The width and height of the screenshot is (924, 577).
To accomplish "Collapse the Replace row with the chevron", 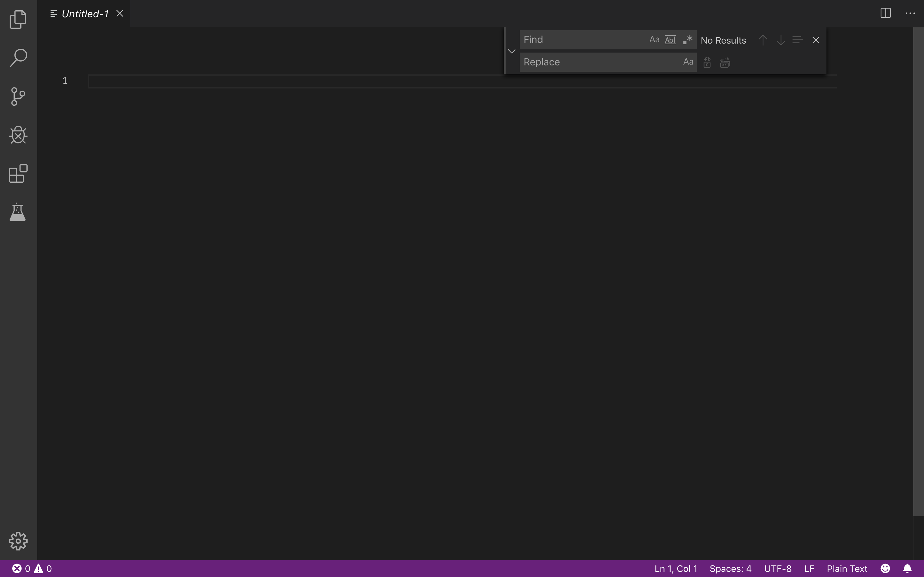I will [512, 50].
